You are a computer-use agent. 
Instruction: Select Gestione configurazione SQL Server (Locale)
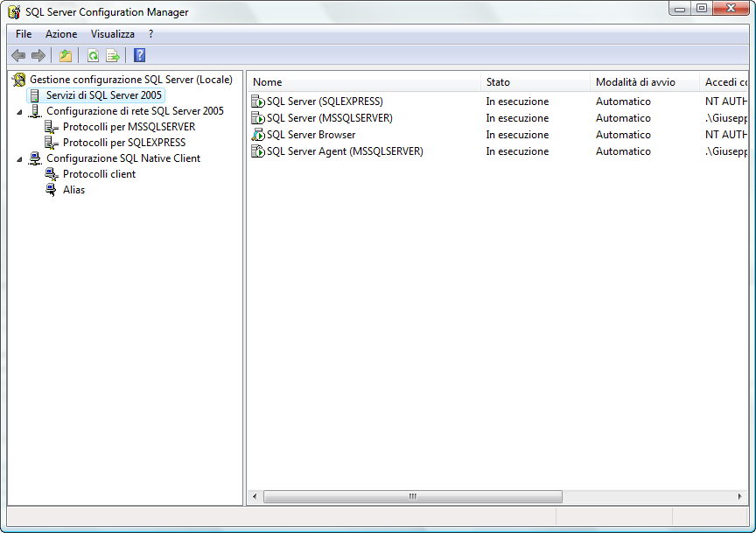point(131,80)
